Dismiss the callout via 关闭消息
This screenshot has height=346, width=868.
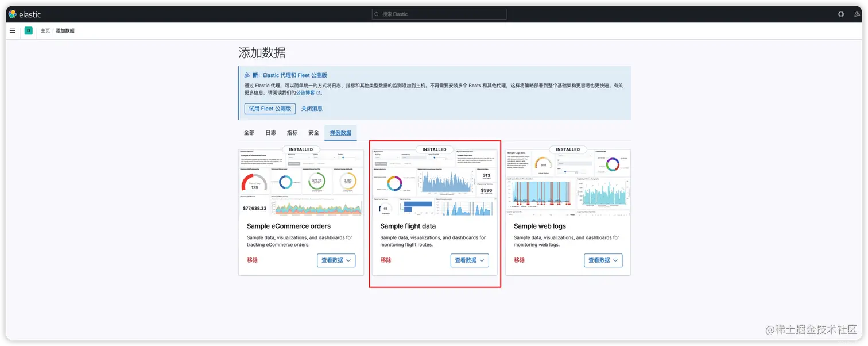pos(312,109)
